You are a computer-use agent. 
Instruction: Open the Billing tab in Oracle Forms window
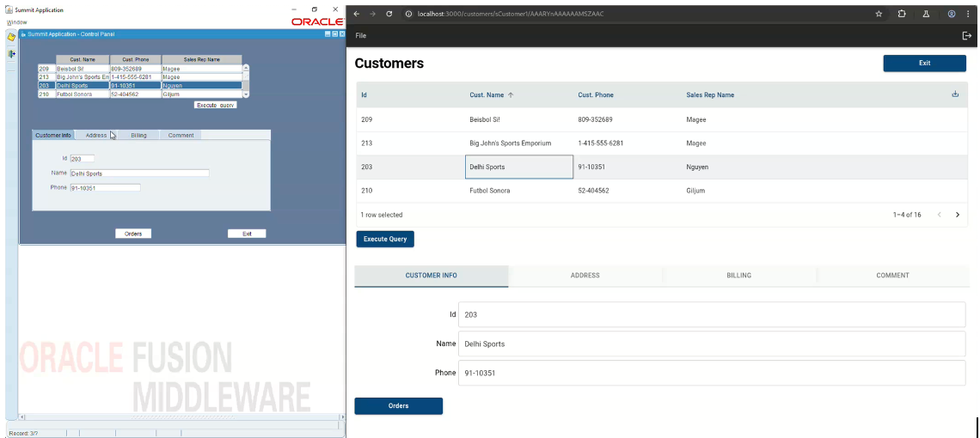(x=138, y=135)
